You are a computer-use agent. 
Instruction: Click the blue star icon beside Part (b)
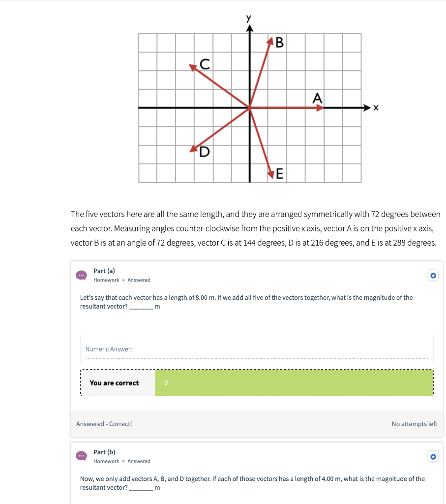pos(433,456)
